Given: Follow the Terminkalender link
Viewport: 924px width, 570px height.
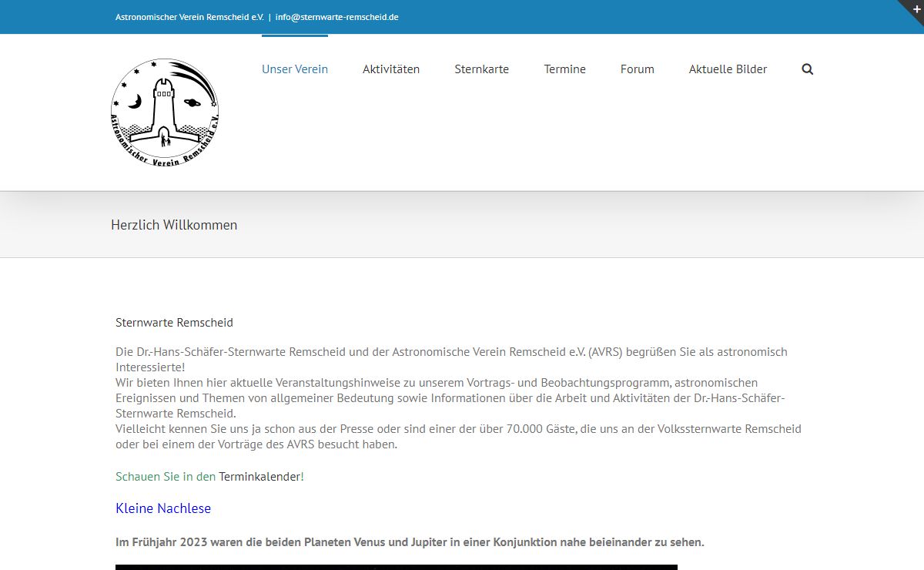Looking at the screenshot, I should pos(259,477).
